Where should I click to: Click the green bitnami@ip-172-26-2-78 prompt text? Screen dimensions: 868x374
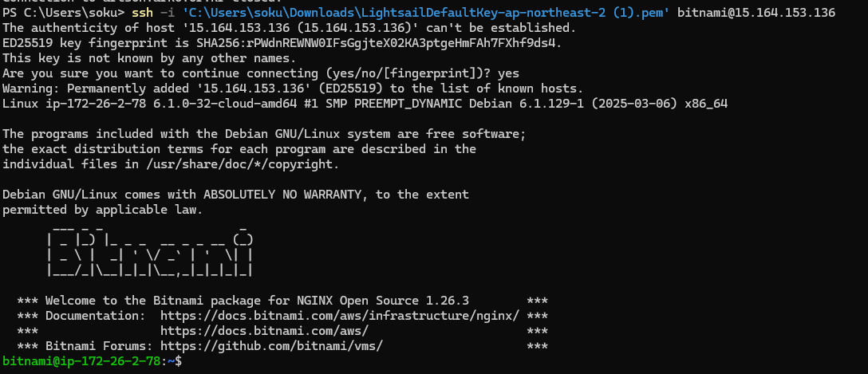83,361
